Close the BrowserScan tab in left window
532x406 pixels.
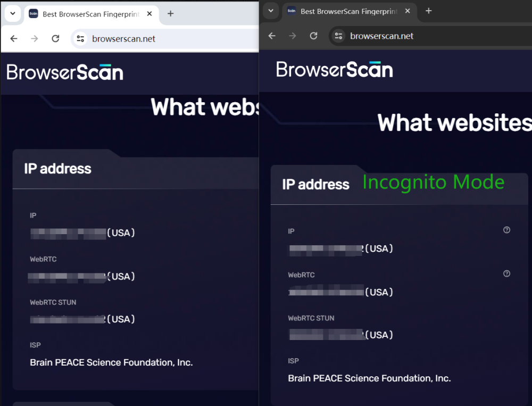149,14
